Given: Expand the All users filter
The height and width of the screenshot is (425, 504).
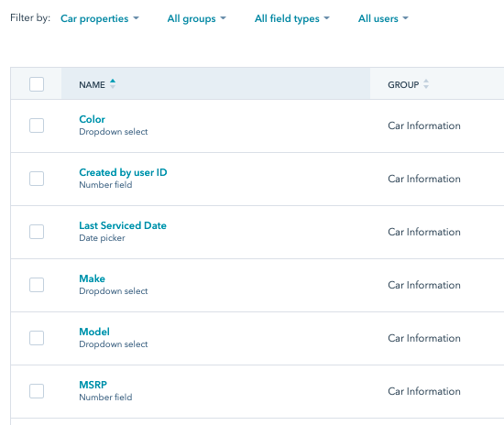Looking at the screenshot, I should (x=383, y=18).
